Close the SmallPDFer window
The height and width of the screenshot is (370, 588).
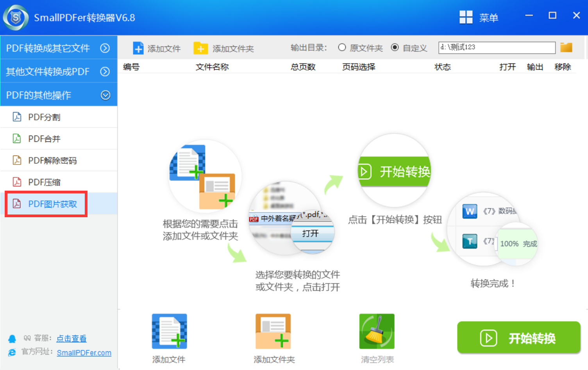(576, 16)
